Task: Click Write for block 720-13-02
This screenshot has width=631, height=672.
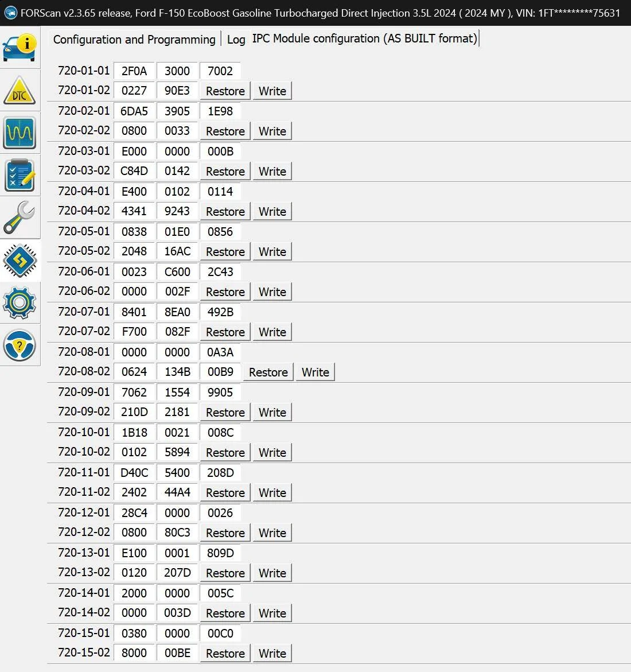Action: (x=272, y=573)
